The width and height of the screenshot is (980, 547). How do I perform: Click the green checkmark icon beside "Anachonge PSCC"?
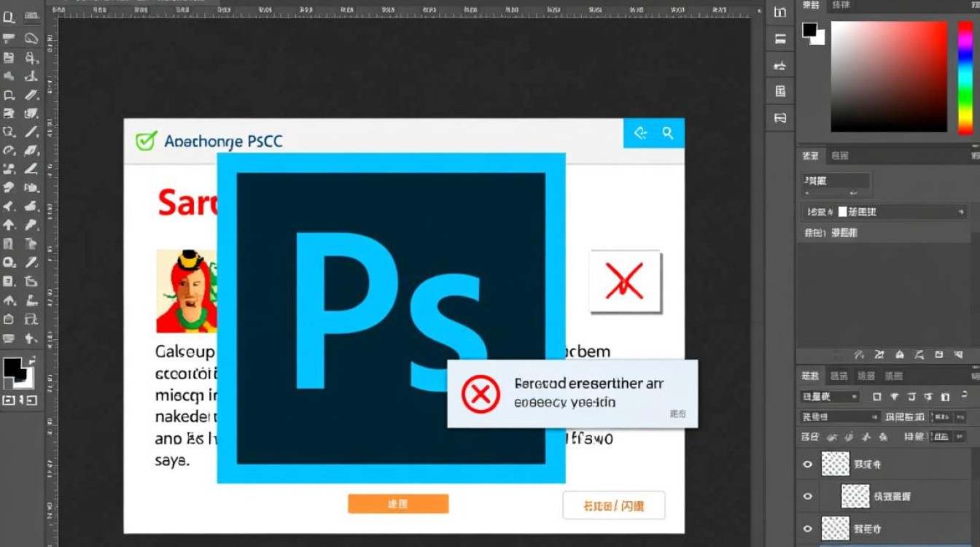point(147,141)
